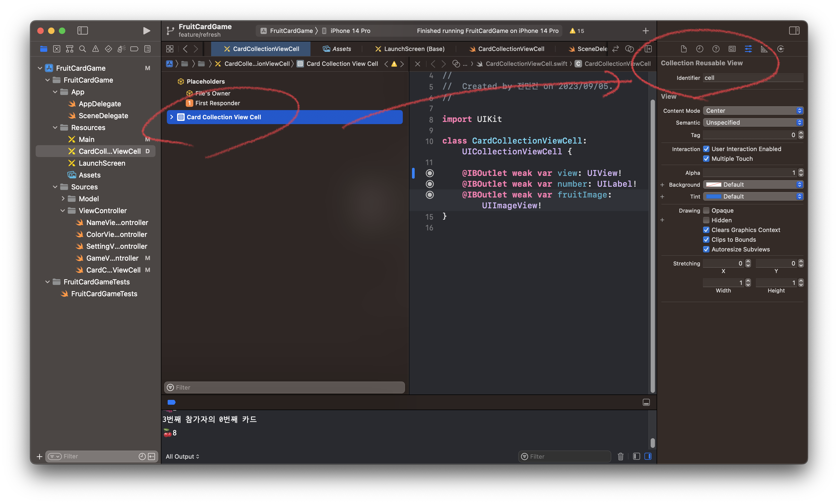Open the Size inspector ruler icon

click(764, 49)
